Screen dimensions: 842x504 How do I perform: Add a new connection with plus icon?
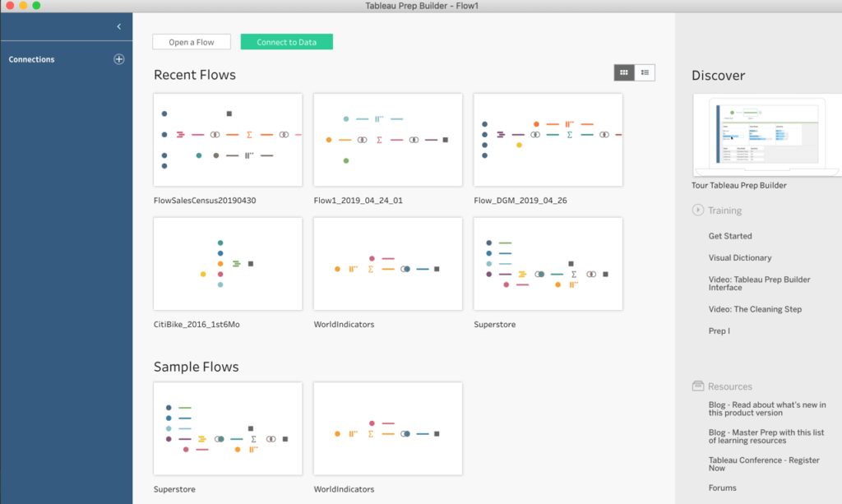click(x=118, y=59)
